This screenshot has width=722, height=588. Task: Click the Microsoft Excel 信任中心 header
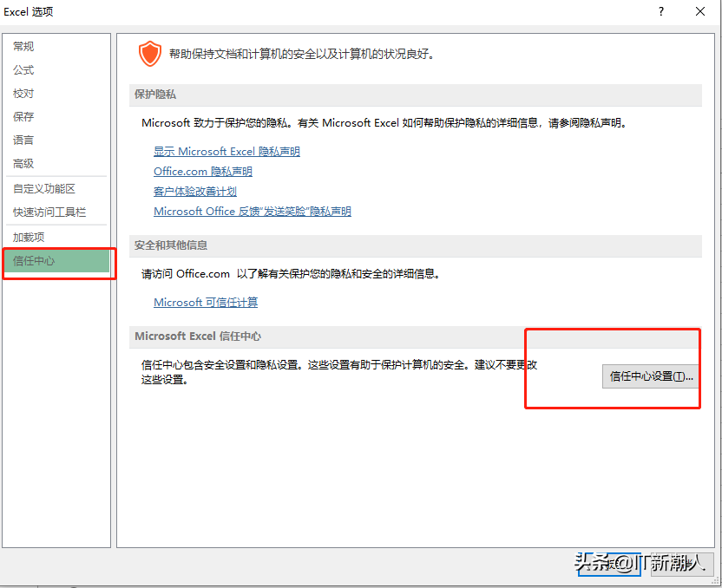(x=416, y=336)
